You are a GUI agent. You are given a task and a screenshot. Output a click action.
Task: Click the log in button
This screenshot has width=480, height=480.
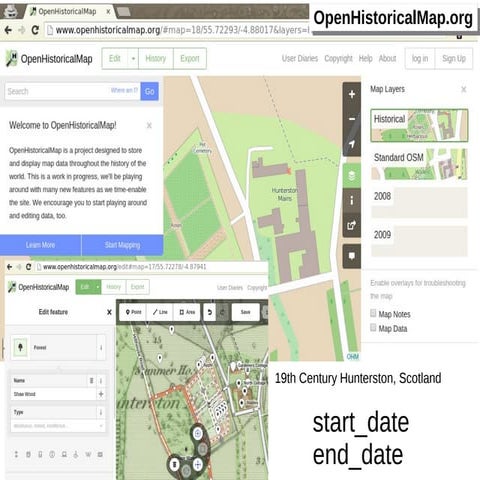(420, 59)
